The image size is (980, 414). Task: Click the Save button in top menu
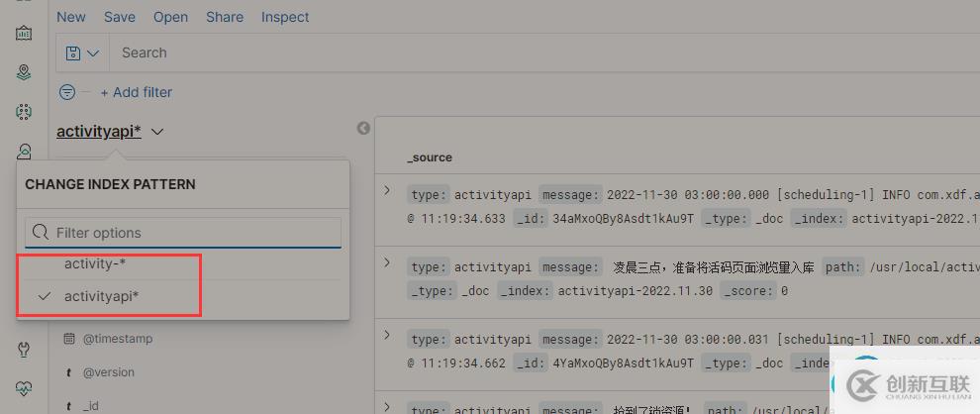coord(120,17)
